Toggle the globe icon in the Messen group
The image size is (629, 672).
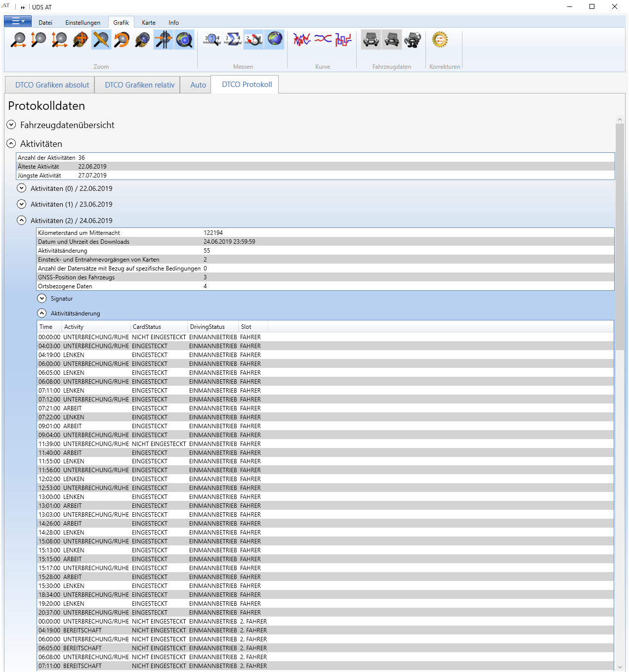point(275,40)
